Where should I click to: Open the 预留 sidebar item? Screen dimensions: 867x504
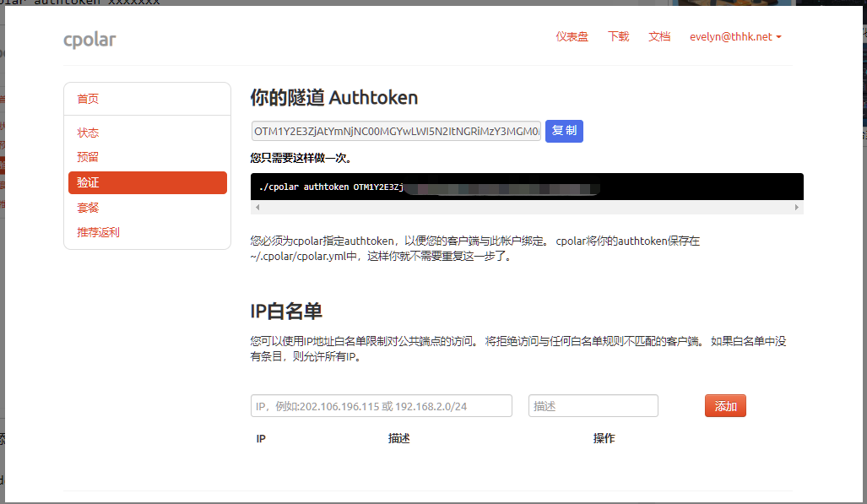(88, 157)
